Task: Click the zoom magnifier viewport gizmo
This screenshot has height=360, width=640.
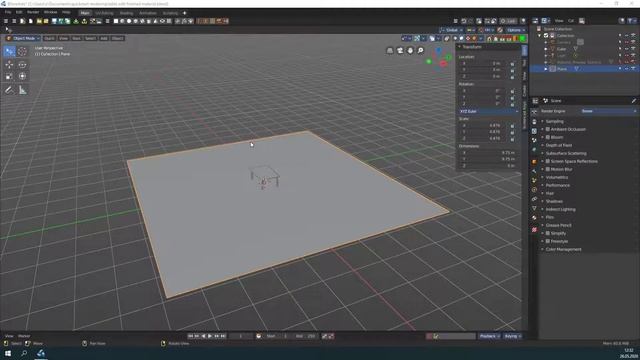Action: [420, 50]
